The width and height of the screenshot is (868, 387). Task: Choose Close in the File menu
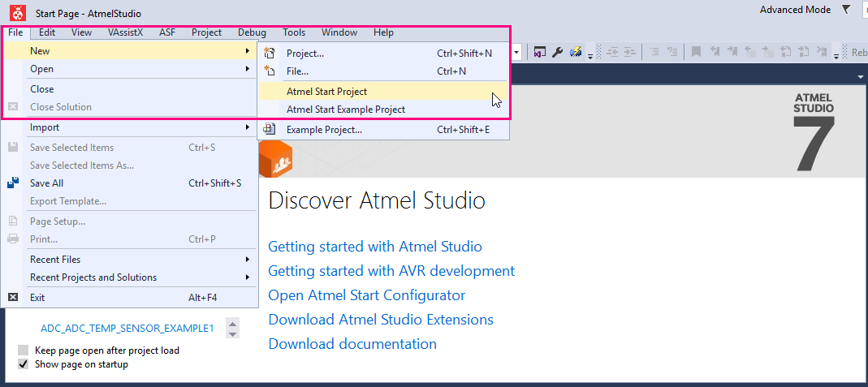point(130,89)
